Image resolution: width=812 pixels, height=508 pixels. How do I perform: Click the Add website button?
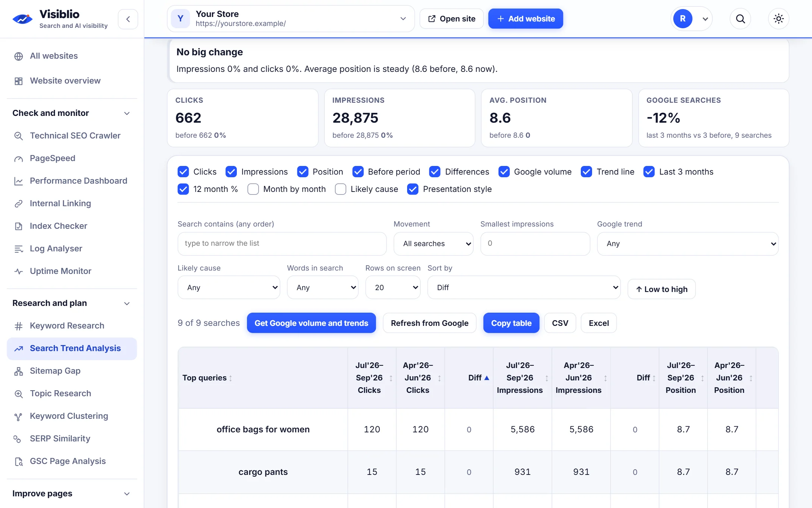[526, 19]
